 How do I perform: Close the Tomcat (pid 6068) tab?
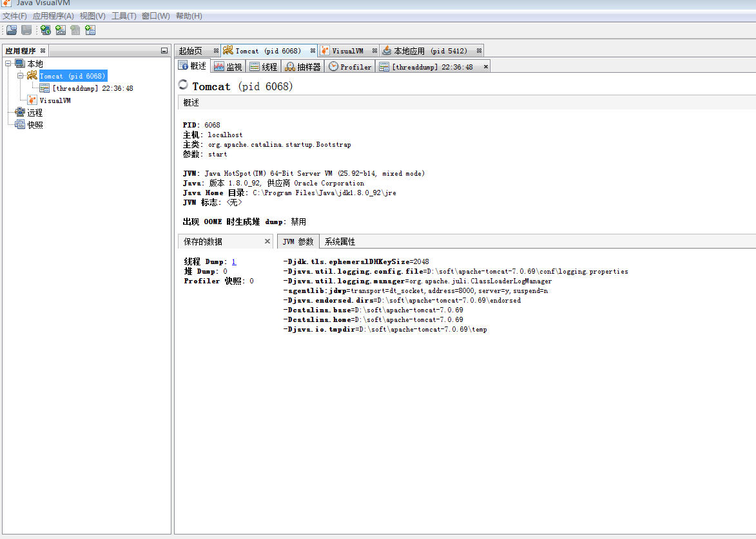point(313,51)
